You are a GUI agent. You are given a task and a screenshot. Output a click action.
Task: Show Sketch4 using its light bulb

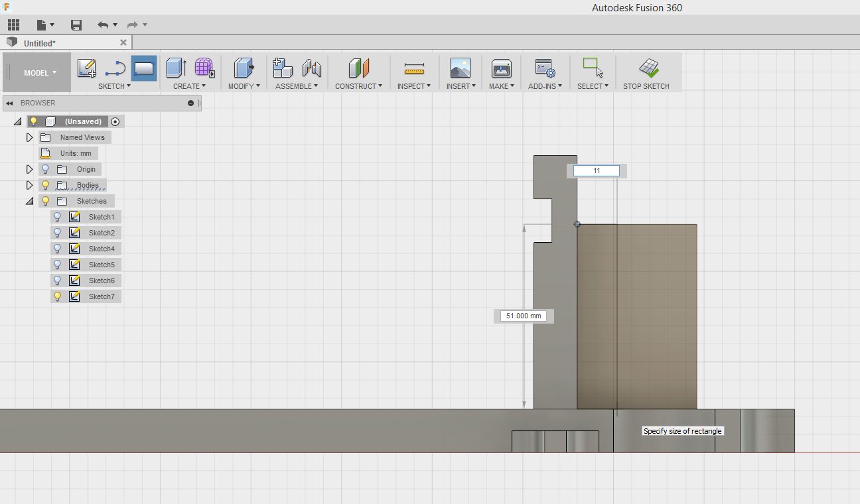tap(57, 249)
